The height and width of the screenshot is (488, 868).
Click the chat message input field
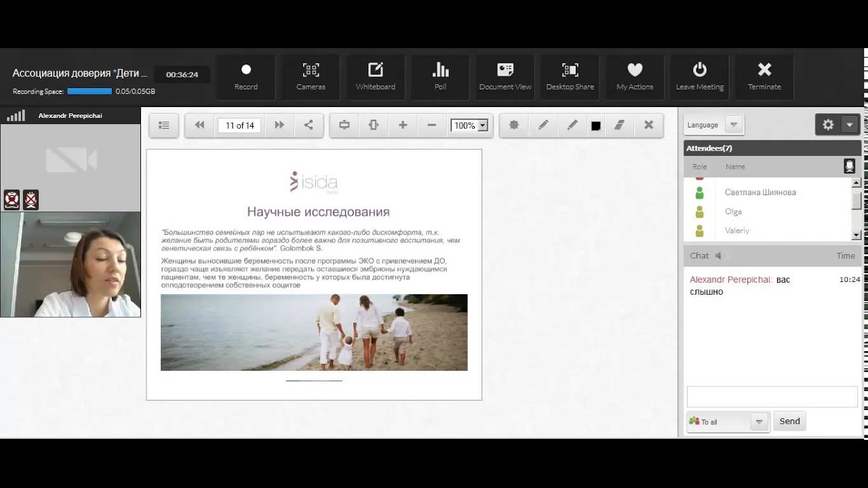click(x=772, y=396)
